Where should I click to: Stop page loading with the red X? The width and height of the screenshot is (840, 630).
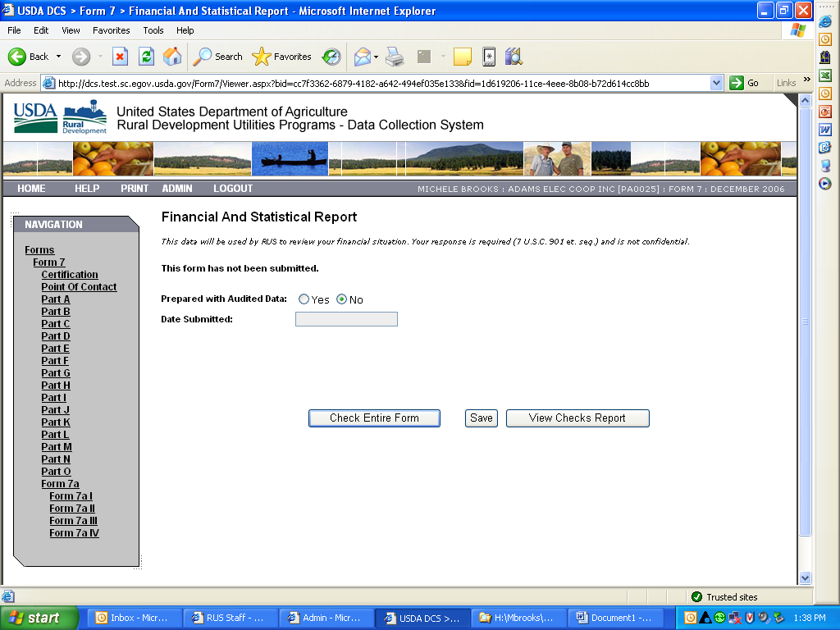(x=120, y=57)
